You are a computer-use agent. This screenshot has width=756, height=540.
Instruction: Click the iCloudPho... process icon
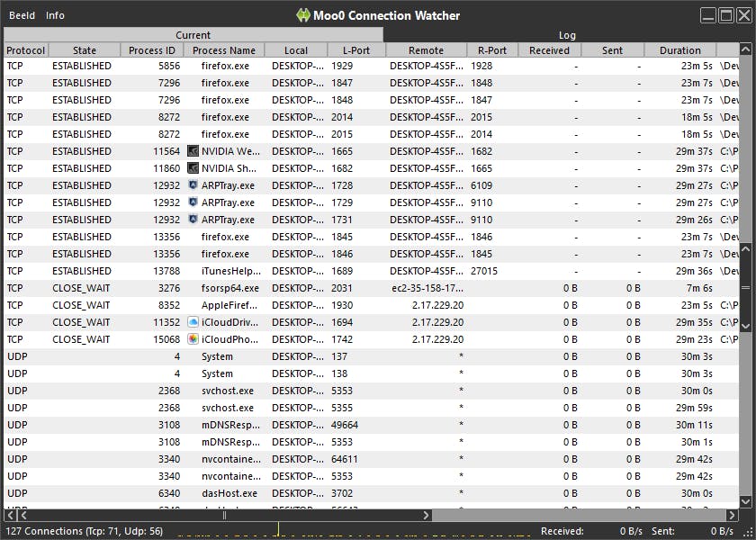[x=193, y=339]
